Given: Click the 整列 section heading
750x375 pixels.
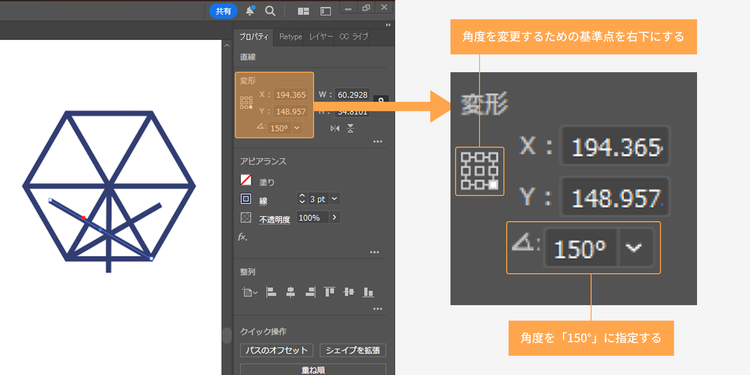Looking at the screenshot, I should click(x=248, y=272).
